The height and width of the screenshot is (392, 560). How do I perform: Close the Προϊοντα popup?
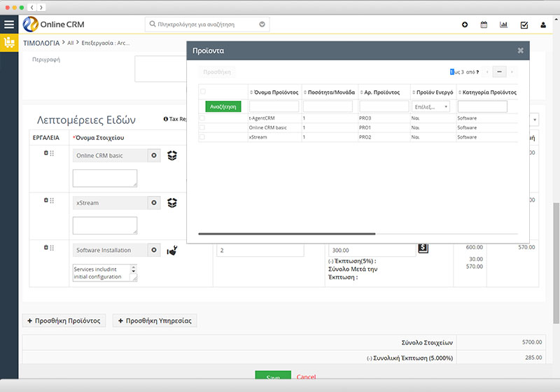[x=520, y=50]
